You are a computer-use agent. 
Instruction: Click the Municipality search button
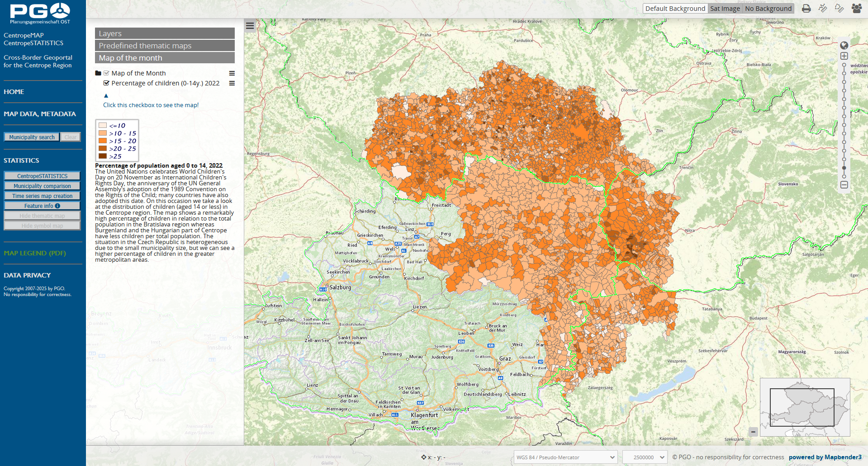[x=32, y=137]
